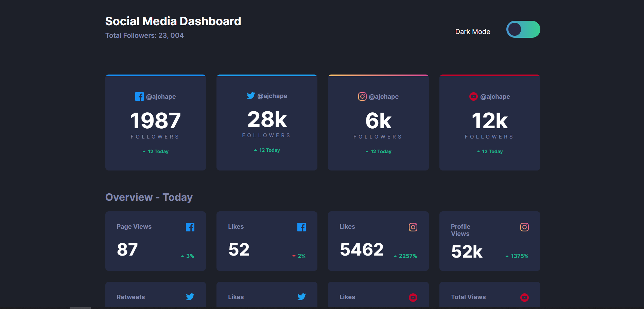Click the Facebook icon on the 1987 followers card
This screenshot has height=309, width=644.
coord(139,96)
